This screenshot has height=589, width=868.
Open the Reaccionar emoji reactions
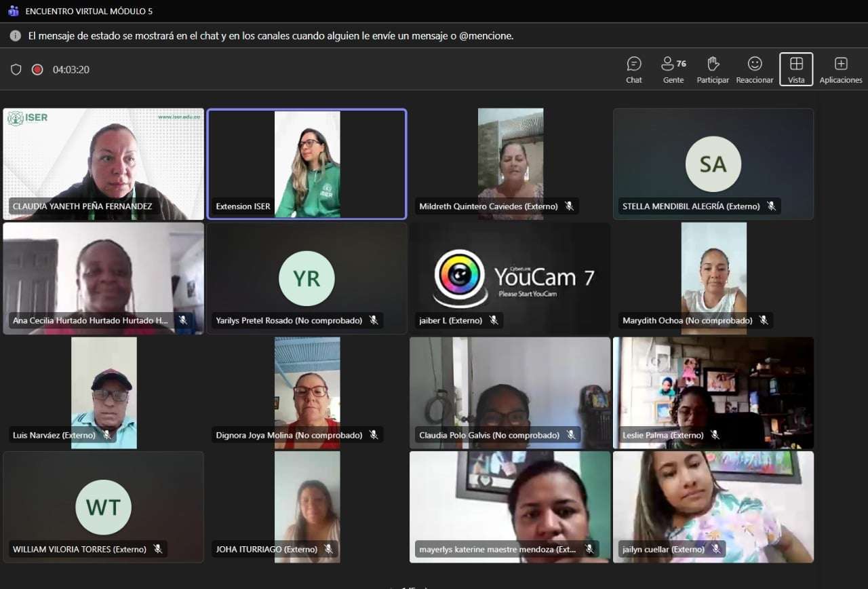(x=754, y=69)
